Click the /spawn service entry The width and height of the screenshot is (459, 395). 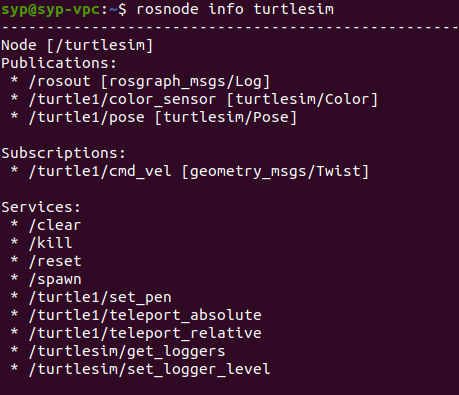point(55,279)
